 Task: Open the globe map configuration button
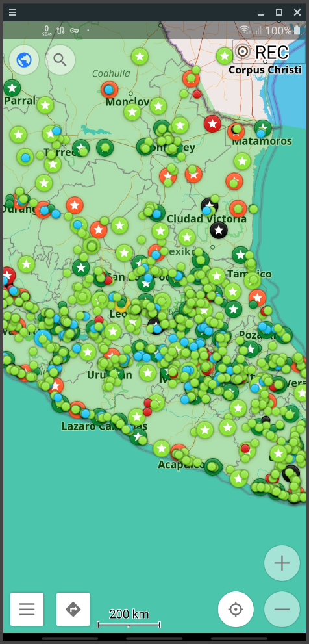coord(24,60)
